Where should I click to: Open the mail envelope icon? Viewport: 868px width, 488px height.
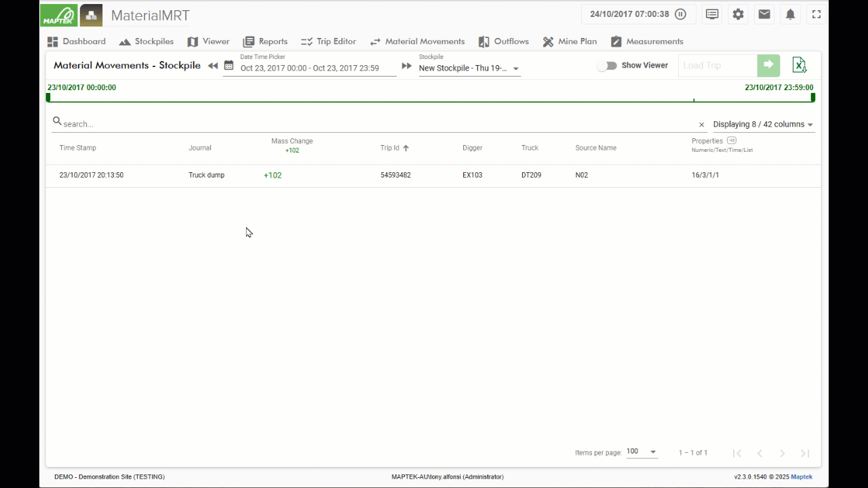(x=764, y=14)
